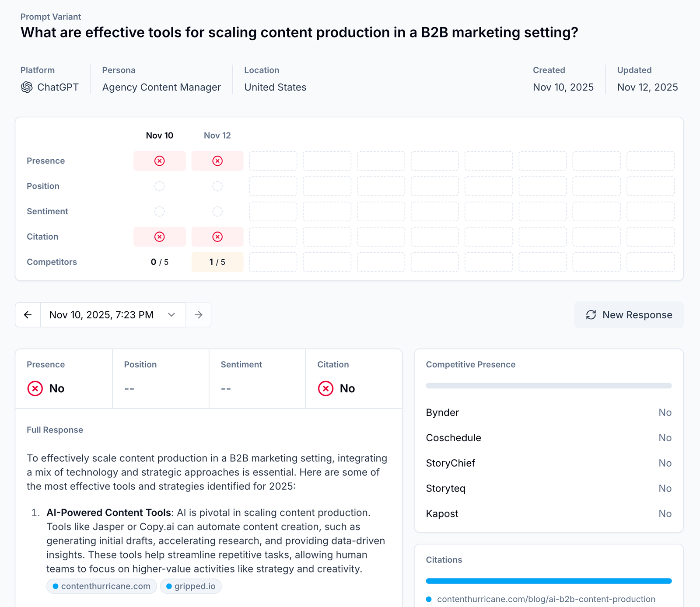Click the Platform label above ChatGPT
This screenshot has width=700, height=607.
coord(38,70)
